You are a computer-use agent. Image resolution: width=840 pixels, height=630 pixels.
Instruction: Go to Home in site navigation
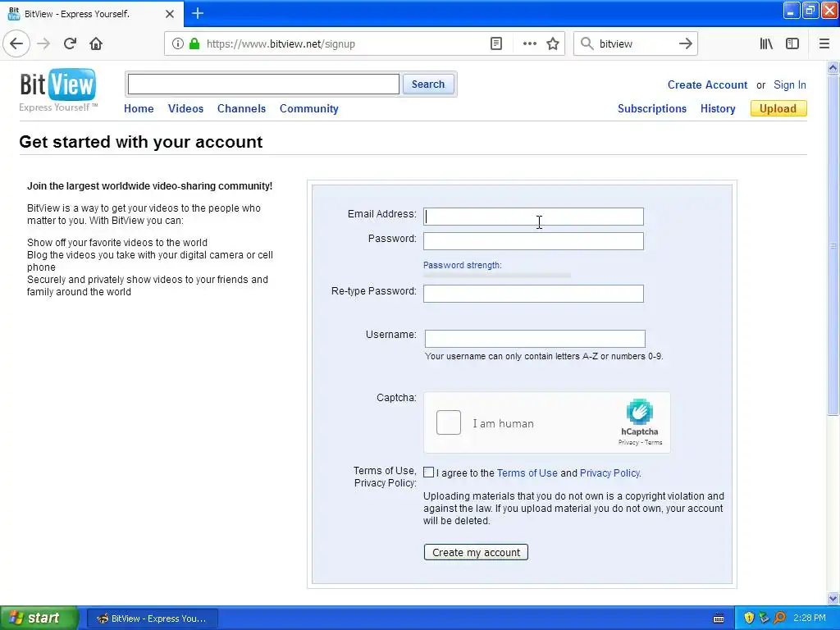coord(139,108)
